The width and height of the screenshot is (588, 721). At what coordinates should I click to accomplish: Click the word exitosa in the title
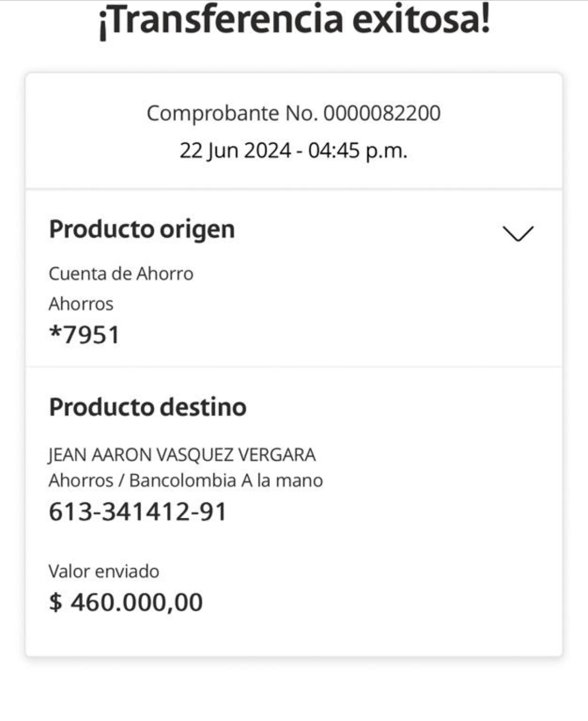(421, 20)
